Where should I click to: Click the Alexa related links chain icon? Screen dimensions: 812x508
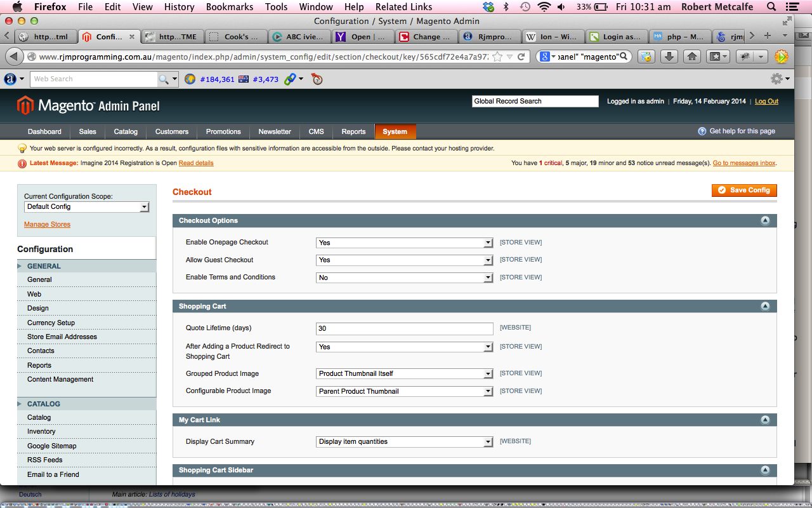(x=290, y=79)
